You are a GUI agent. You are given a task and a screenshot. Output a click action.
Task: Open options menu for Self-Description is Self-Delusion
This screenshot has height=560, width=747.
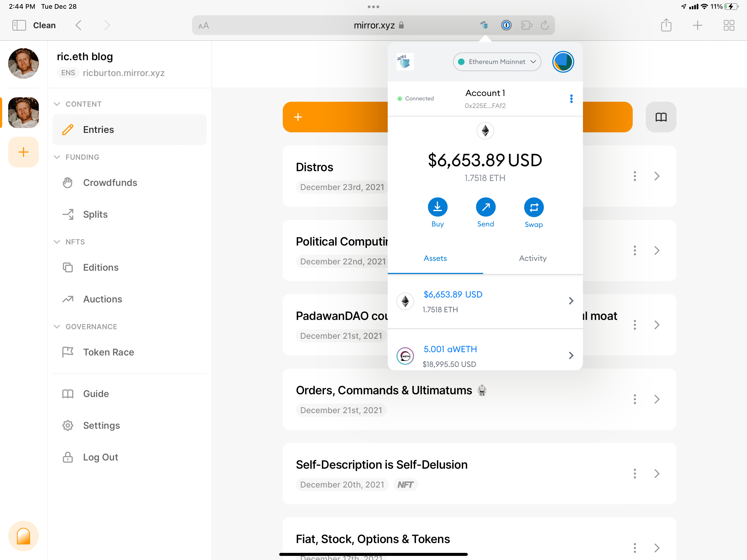pos(635,473)
